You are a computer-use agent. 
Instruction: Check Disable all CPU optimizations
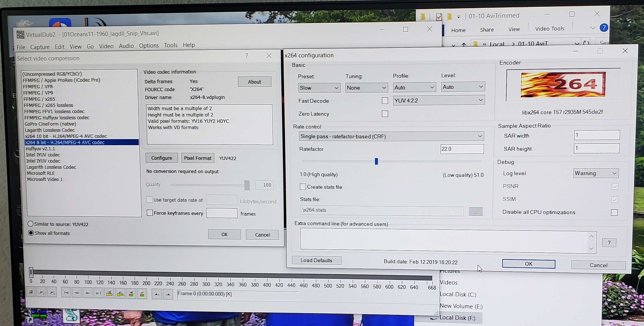tap(614, 213)
